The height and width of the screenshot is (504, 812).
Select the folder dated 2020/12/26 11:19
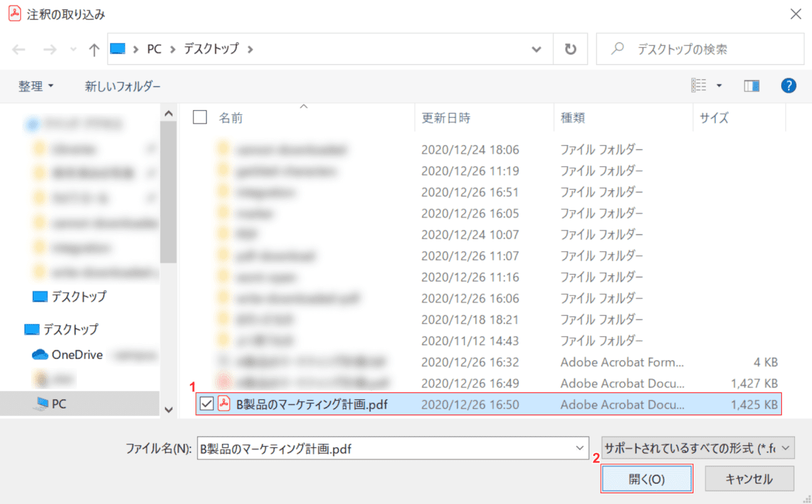[x=488, y=171]
